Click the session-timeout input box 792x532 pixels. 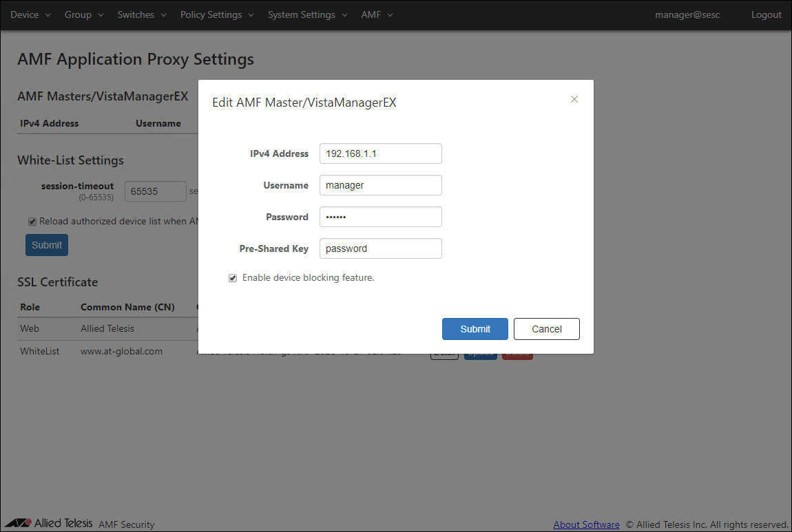tap(155, 191)
